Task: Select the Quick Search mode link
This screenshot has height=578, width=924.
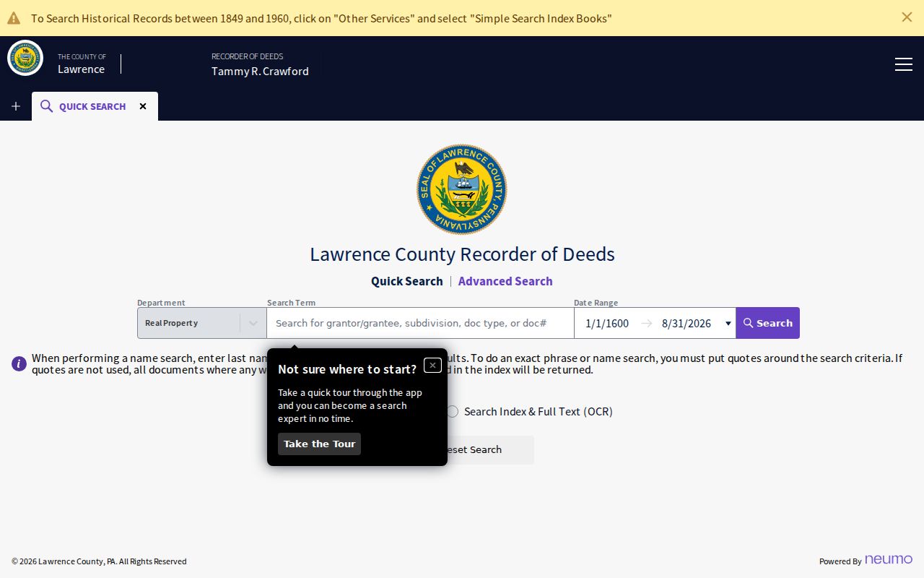Action: pos(407,281)
